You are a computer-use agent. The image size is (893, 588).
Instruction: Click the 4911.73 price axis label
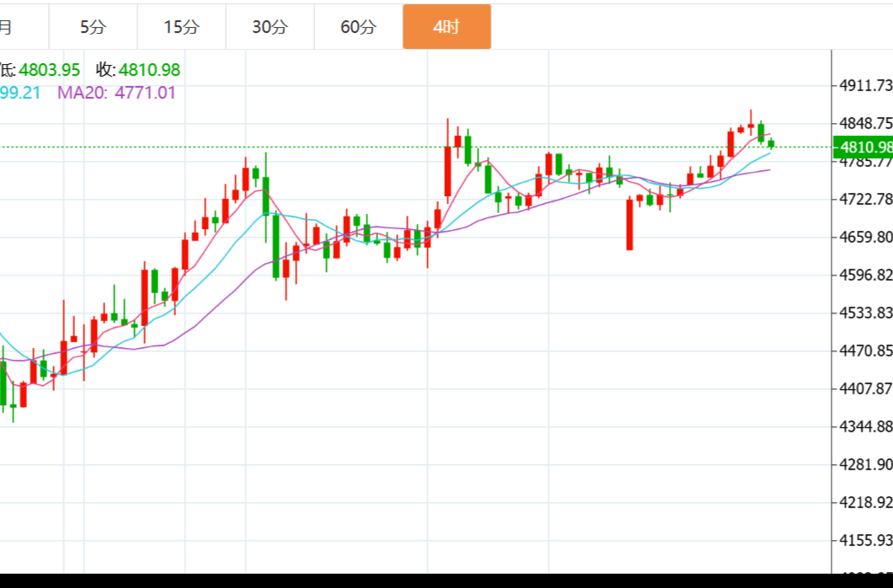tap(865, 85)
